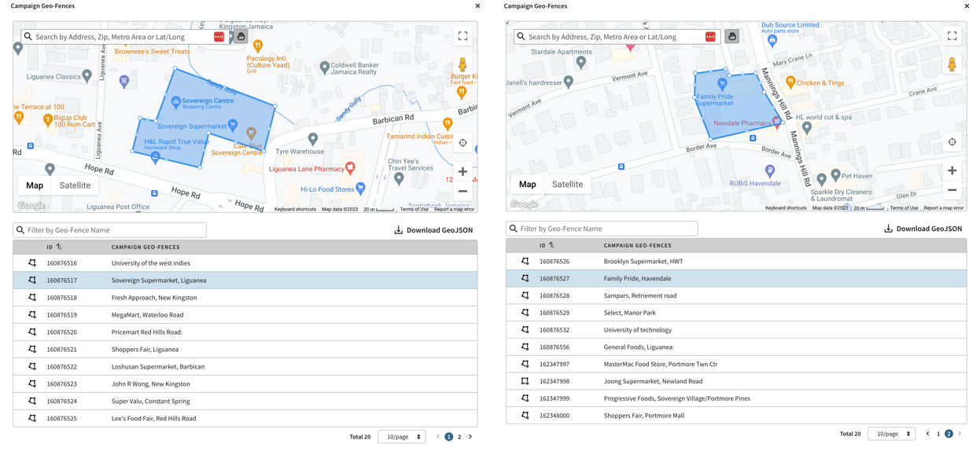Zoom in on right map

point(952,170)
